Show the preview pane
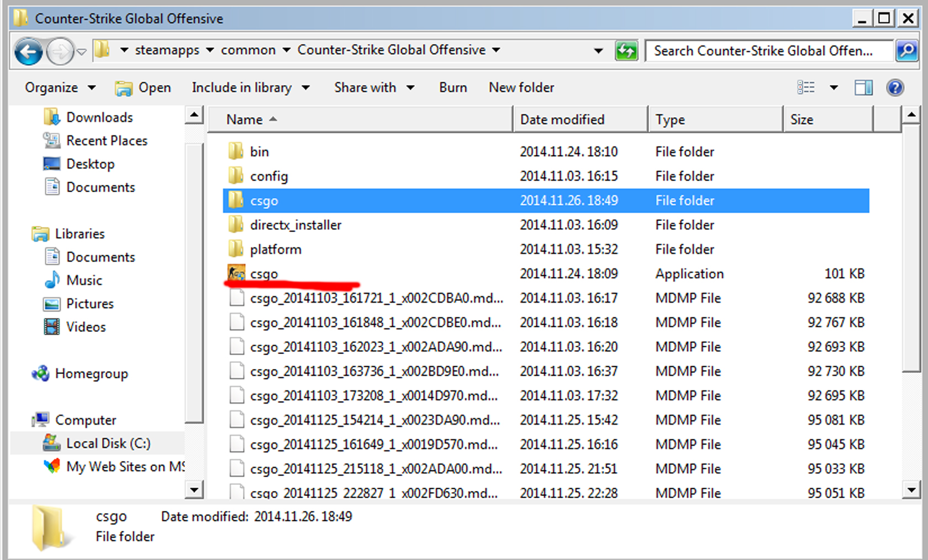 click(863, 87)
